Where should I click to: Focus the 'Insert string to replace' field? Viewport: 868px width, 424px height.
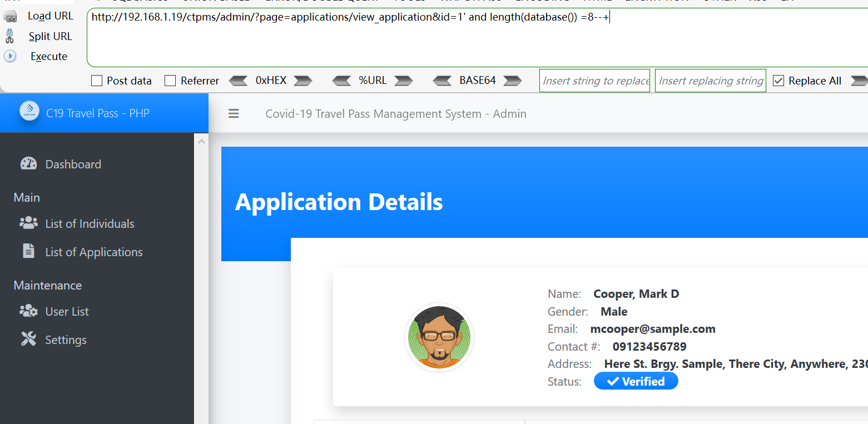tap(594, 81)
